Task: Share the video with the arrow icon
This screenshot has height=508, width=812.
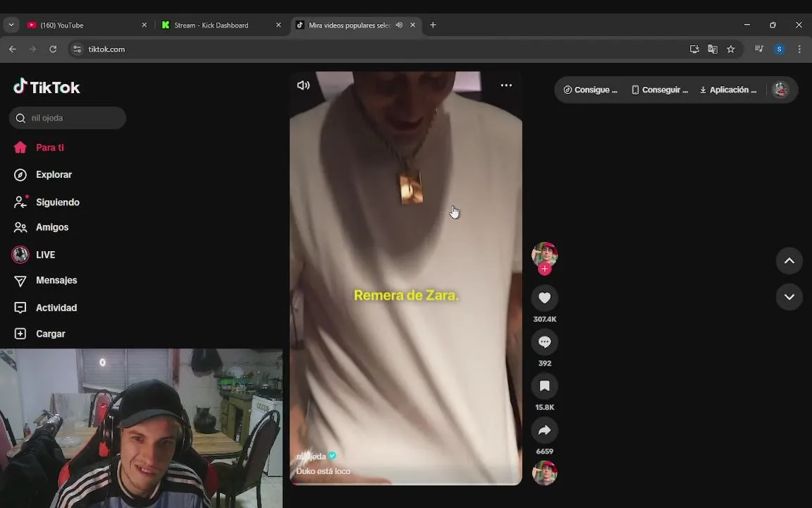Action: [544, 430]
